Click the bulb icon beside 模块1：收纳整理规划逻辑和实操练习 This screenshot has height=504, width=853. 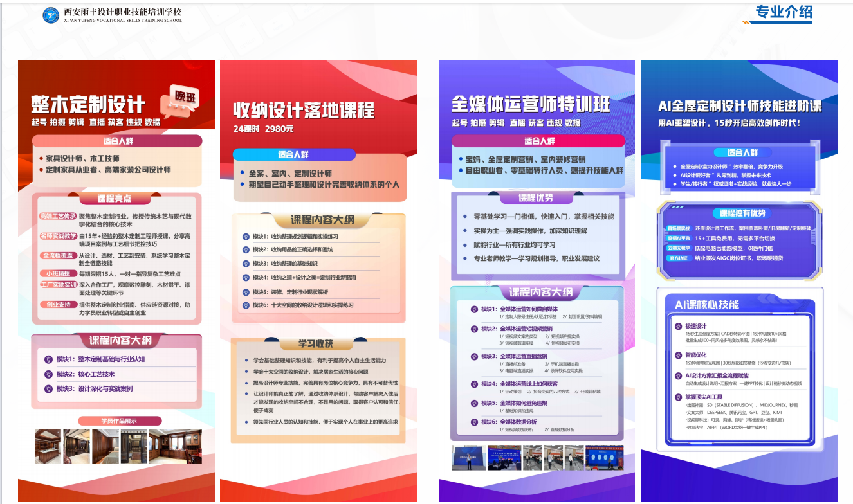click(x=246, y=237)
